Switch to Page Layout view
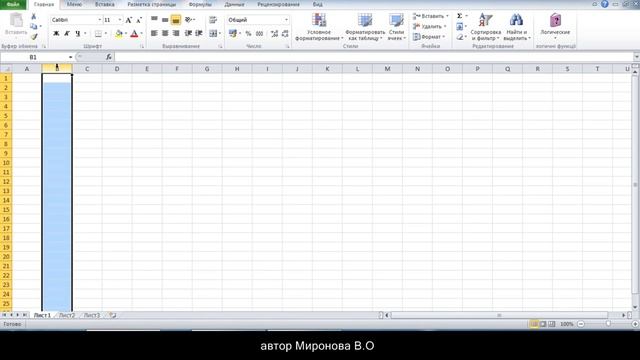 pos(543,324)
